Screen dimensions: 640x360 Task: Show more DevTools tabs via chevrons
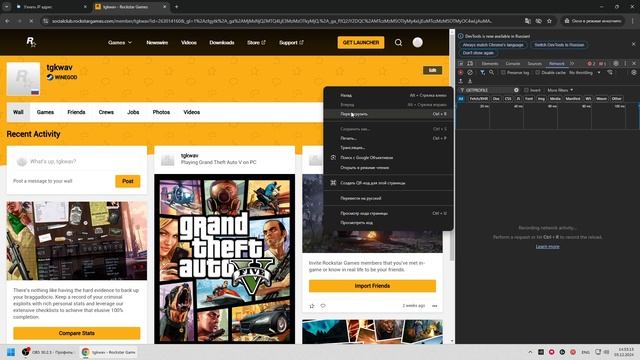pos(572,64)
